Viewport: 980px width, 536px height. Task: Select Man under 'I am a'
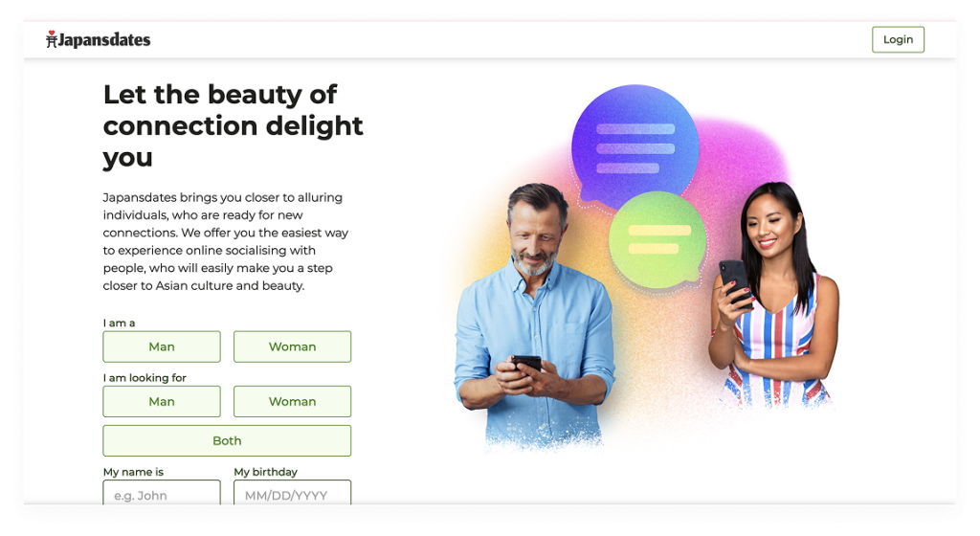click(x=161, y=346)
